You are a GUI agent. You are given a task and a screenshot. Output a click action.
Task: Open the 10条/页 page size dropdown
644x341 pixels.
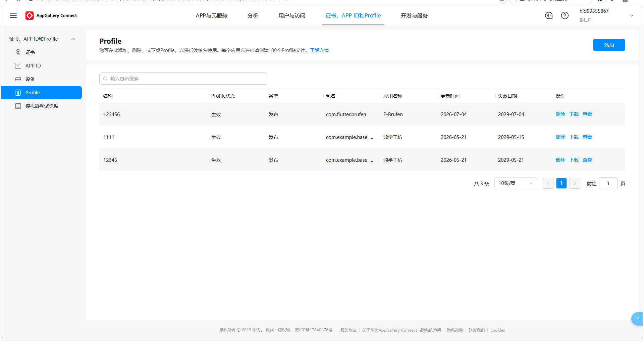tap(516, 183)
